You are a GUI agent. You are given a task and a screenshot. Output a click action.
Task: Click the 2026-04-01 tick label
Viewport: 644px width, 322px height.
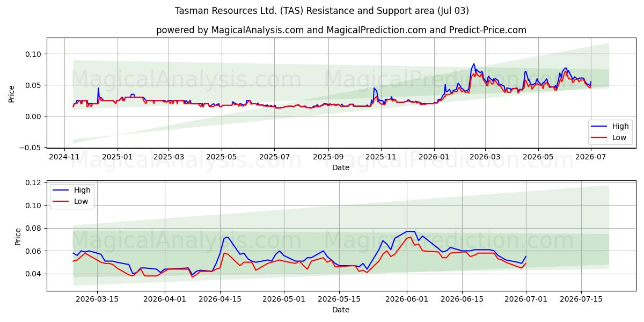tap(165, 299)
